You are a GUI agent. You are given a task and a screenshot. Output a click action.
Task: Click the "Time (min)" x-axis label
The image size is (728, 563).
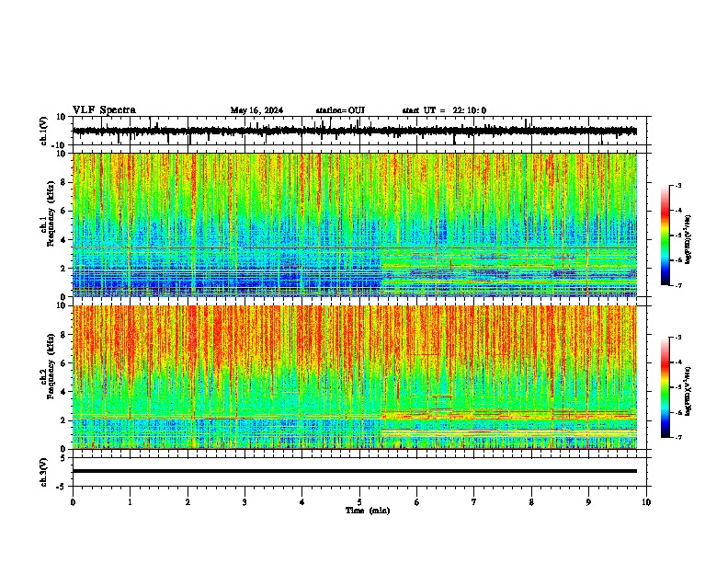[x=368, y=511]
